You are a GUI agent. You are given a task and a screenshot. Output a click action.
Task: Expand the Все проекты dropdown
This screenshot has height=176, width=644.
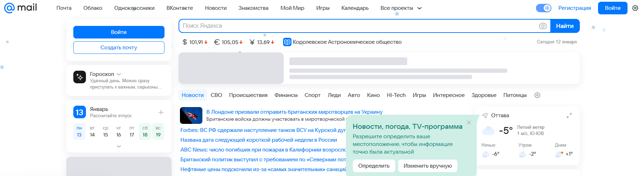point(401,8)
